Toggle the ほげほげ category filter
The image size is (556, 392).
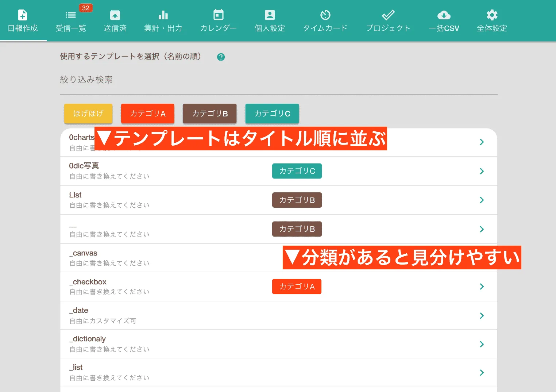coord(88,114)
